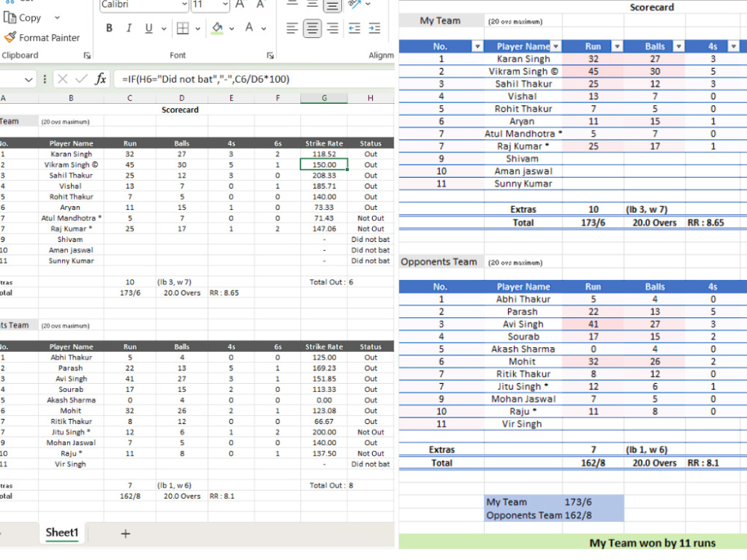Apply the font color letter A

coord(249,28)
